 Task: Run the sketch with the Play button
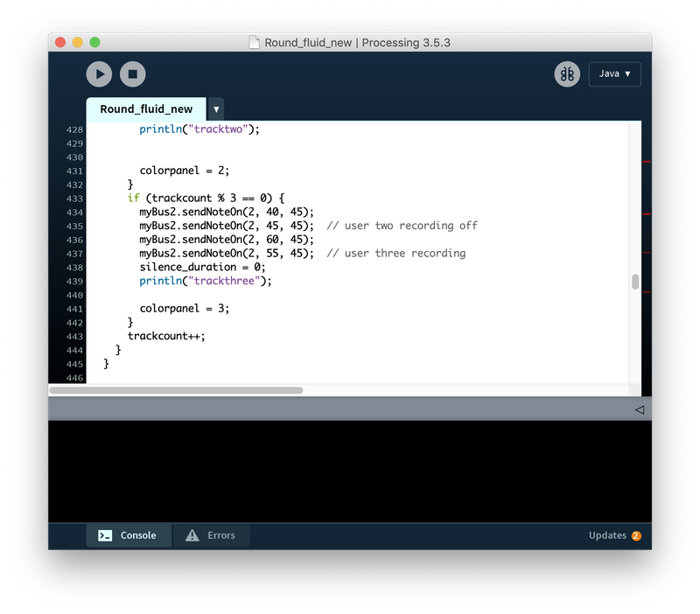tap(99, 74)
